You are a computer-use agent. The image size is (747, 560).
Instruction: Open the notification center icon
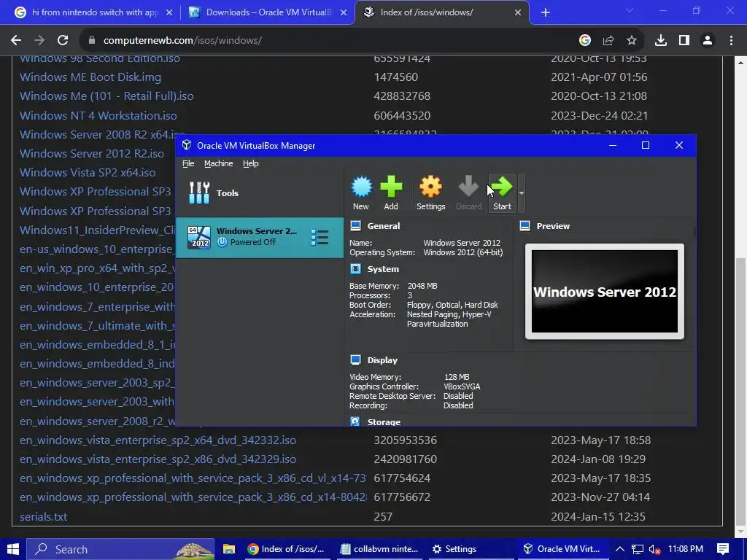[x=723, y=549]
